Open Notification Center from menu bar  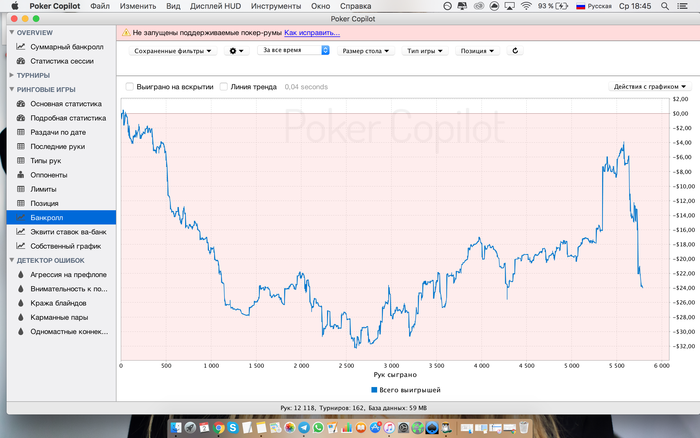pos(683,6)
